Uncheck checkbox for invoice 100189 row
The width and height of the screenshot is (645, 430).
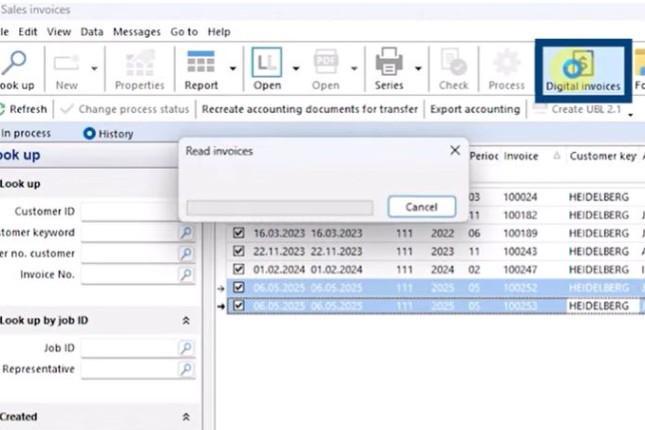pos(238,233)
